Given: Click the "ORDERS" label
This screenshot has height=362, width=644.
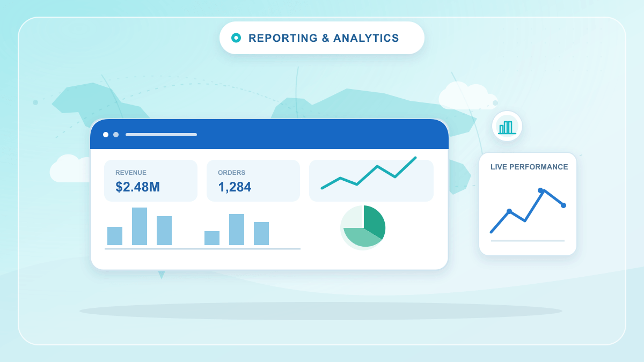Looking at the screenshot, I should point(232,173).
